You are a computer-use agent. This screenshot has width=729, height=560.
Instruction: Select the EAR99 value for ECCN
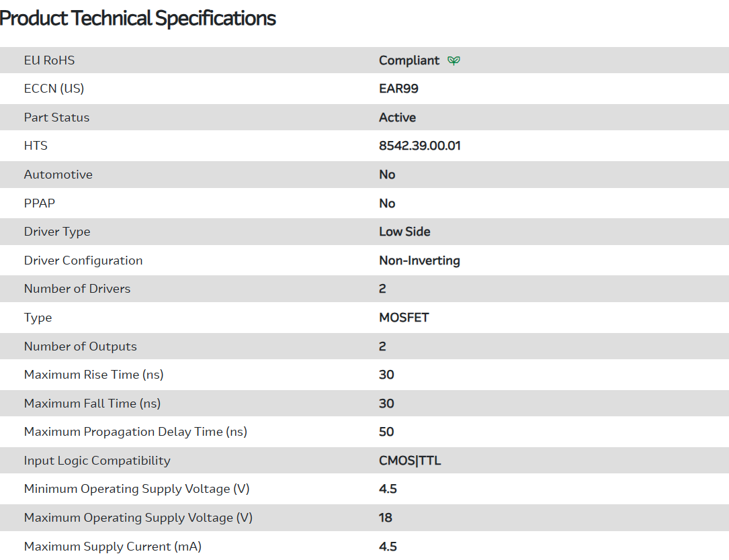tap(398, 89)
